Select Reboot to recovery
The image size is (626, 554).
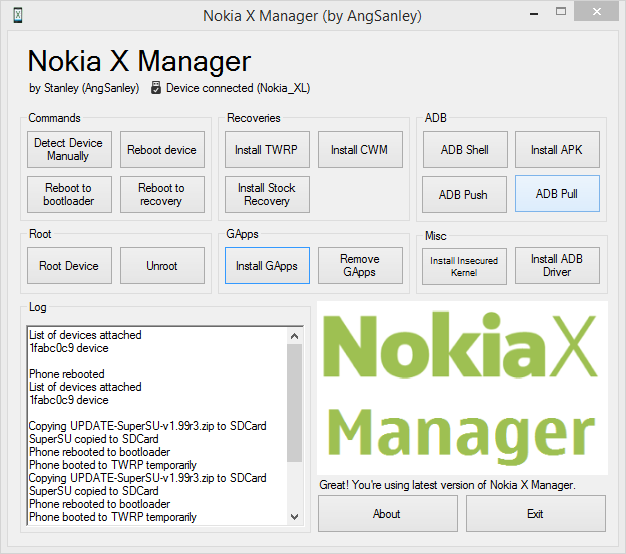[x=162, y=194]
